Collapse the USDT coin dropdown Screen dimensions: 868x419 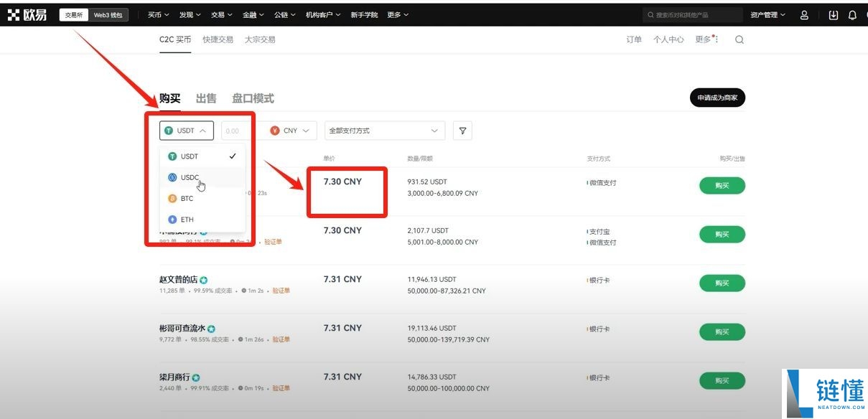(x=187, y=131)
